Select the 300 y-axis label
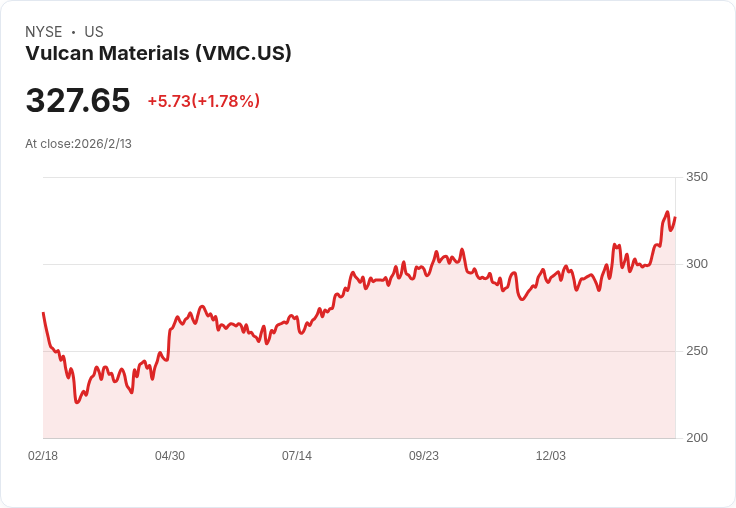Image resolution: width=736 pixels, height=508 pixels. (x=696, y=264)
